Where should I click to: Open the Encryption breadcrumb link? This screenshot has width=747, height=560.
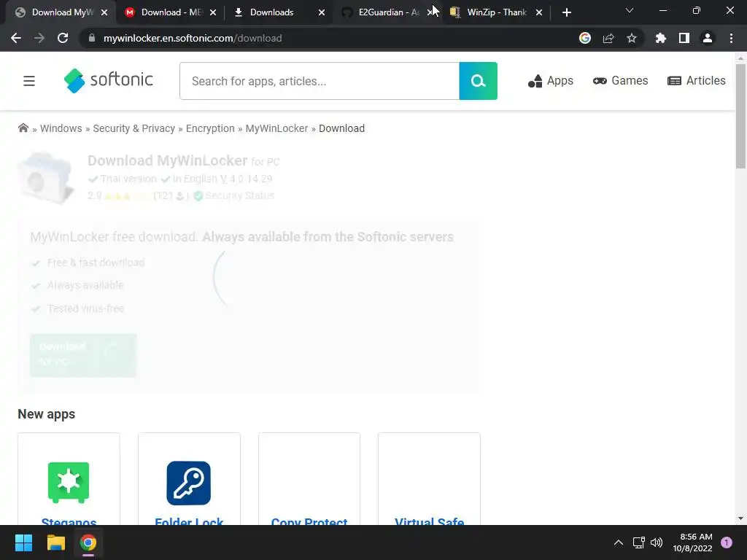coord(210,128)
